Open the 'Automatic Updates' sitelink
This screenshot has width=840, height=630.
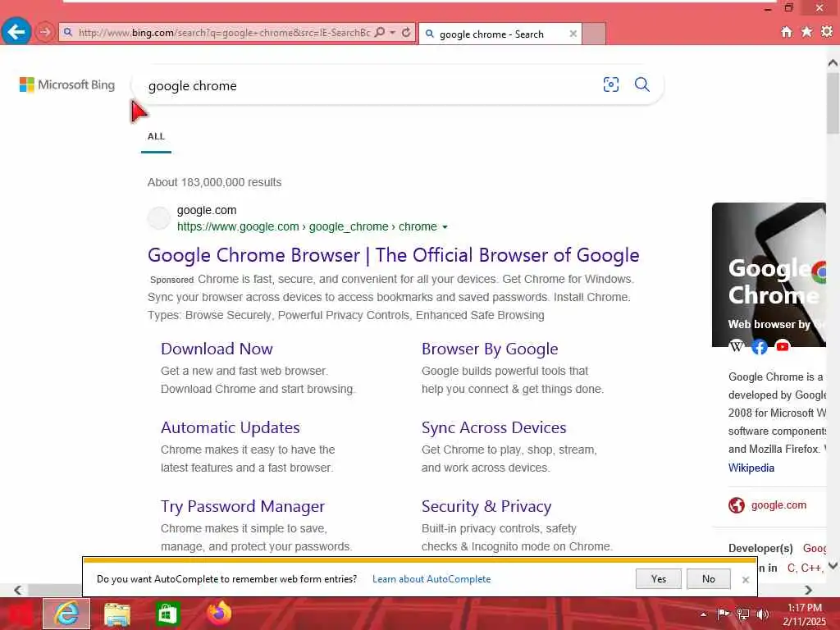pyautogui.click(x=231, y=427)
